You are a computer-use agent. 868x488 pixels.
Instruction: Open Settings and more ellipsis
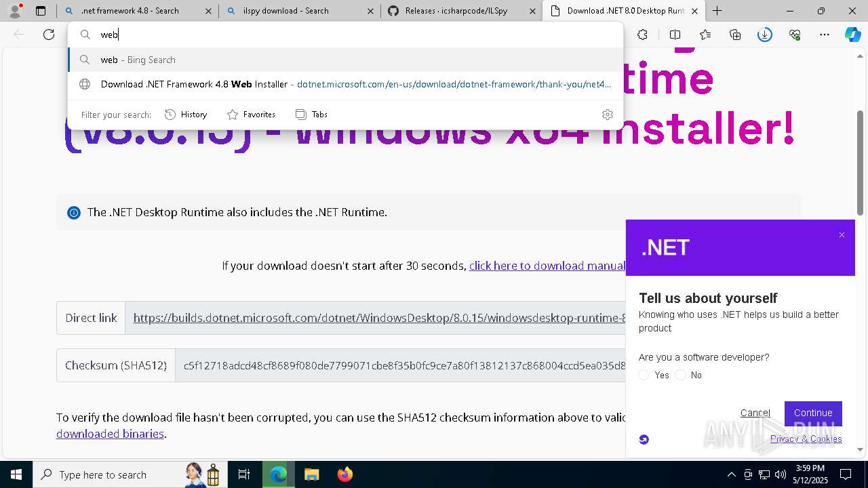[x=825, y=35]
